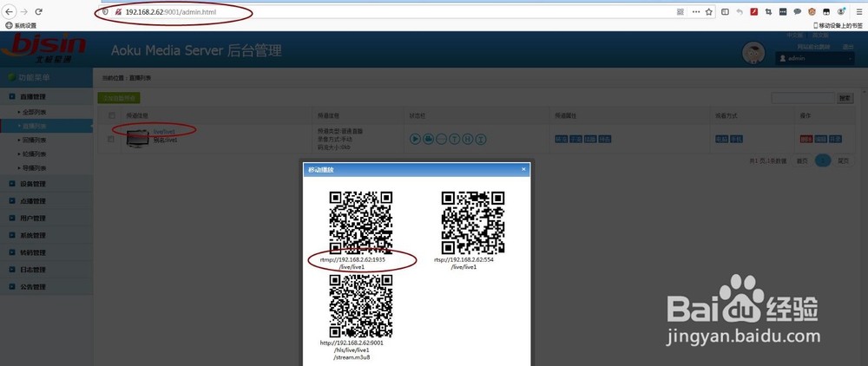
Task: Tick the select-all checkbox in table header
Action: (112, 115)
